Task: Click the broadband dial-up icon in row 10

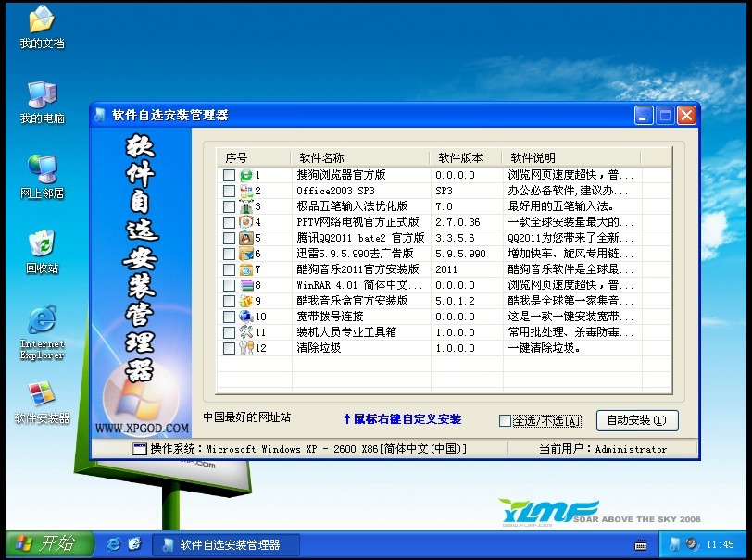Action: (x=246, y=317)
